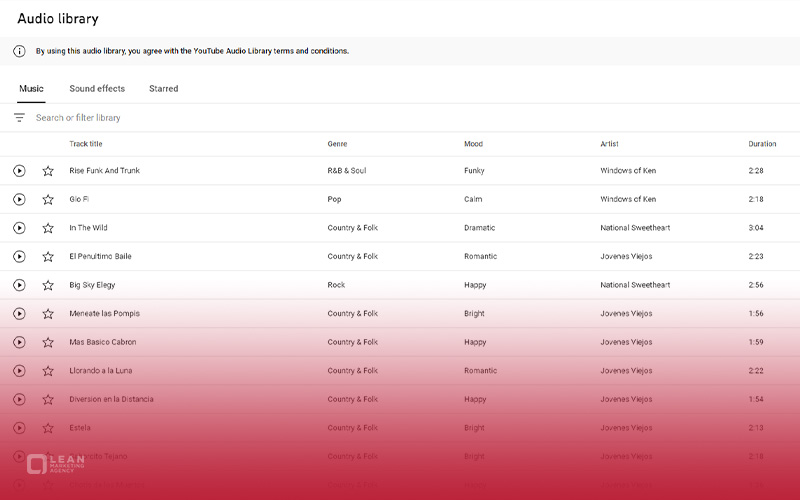Star the track In The Wild

(48, 228)
